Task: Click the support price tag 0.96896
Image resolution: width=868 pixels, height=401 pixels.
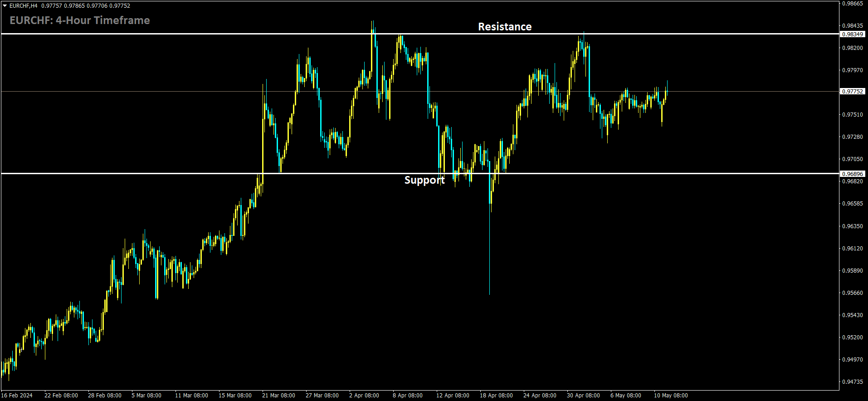Action: 853,174
